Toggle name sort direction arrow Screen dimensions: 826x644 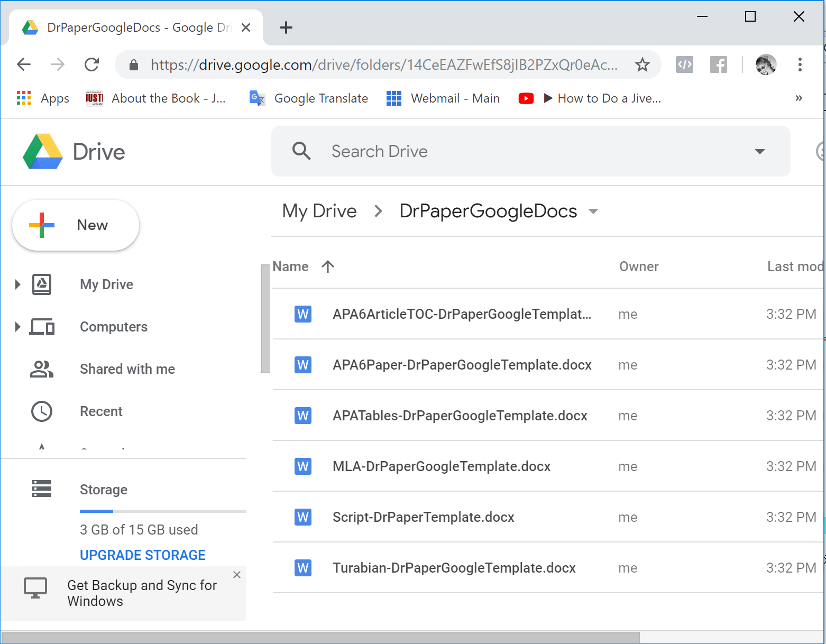pyautogui.click(x=328, y=266)
